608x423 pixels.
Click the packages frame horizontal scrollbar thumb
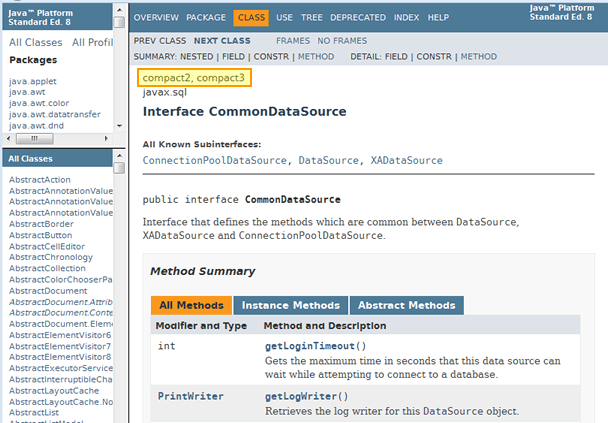pos(35,138)
